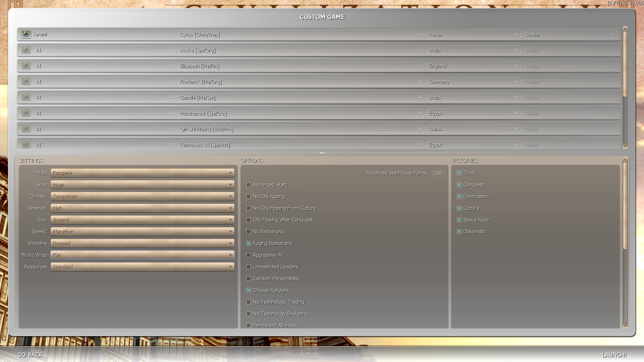The width and height of the screenshot is (644, 362).
Task: Enable City Flipping after Conquest
Action: pos(249,220)
